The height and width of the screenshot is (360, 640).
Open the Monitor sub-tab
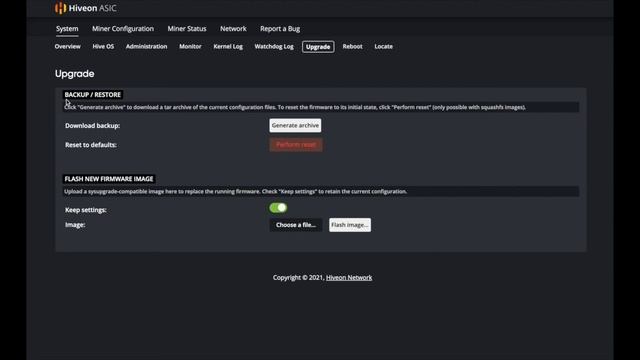[190, 47]
